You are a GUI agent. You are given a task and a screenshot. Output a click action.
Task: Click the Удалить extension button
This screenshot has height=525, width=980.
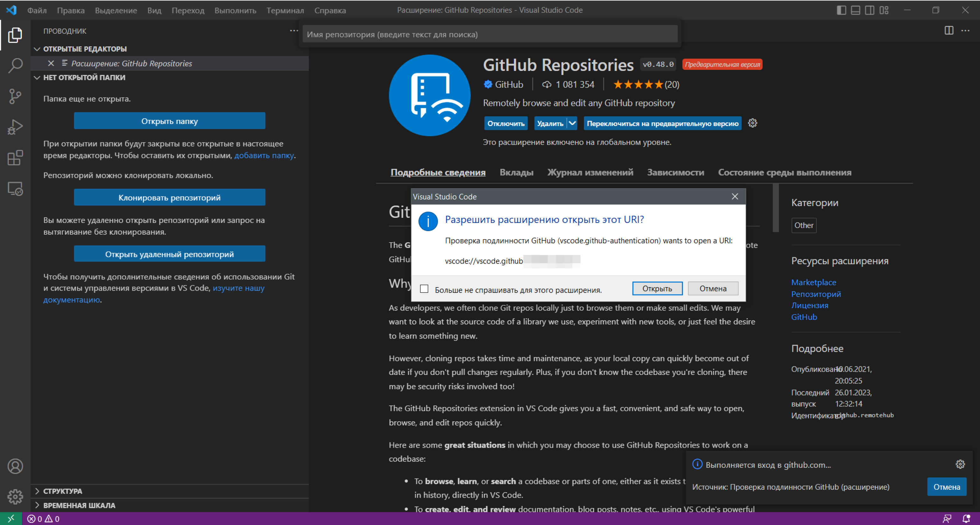click(x=550, y=123)
